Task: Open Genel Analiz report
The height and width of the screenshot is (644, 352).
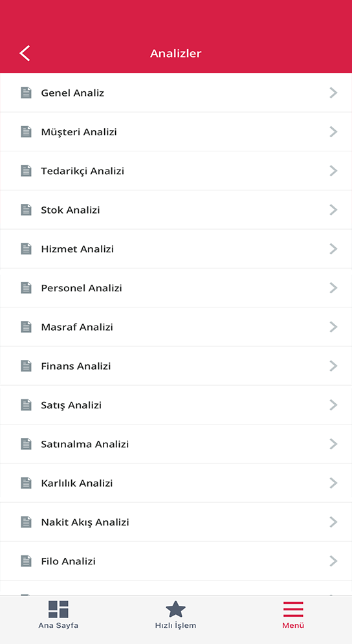Action: [176, 93]
